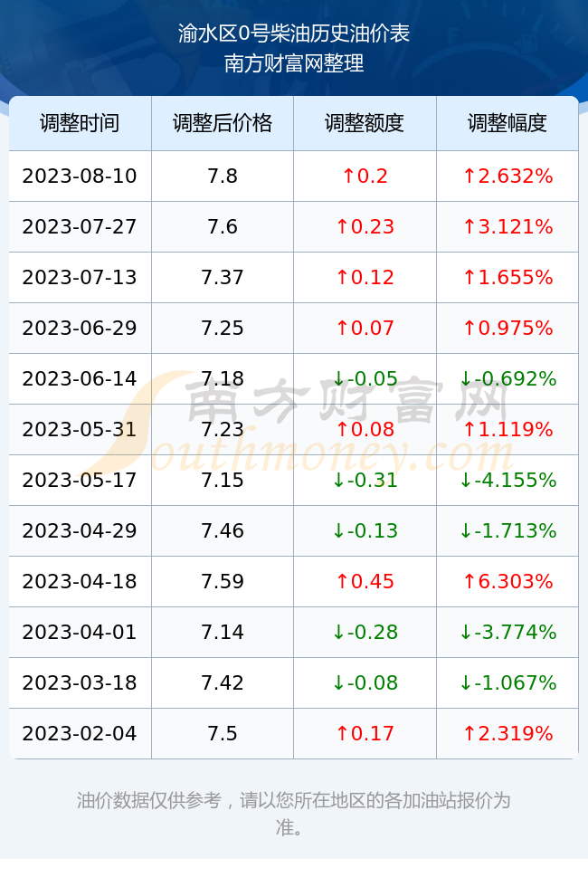The width and height of the screenshot is (588, 887).
Task: Click the 调整幅度 column header
Action: pyautogui.click(x=507, y=123)
